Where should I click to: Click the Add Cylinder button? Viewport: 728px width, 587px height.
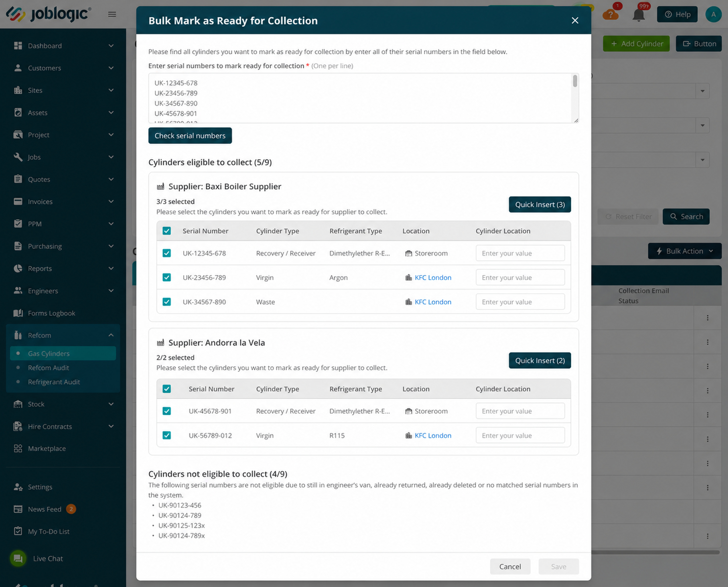tap(636, 44)
